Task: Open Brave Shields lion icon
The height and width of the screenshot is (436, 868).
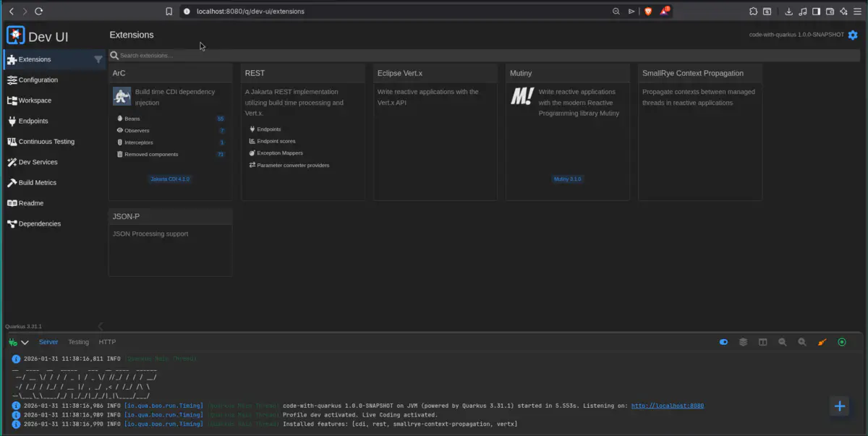Action: point(647,12)
